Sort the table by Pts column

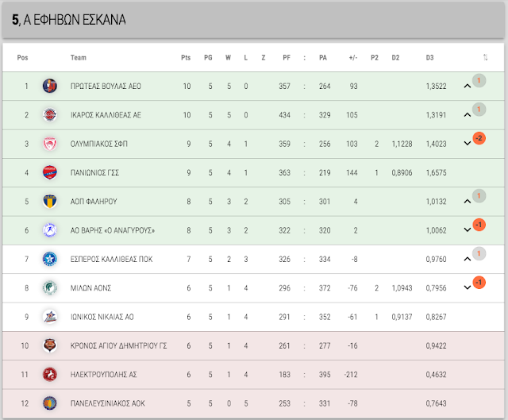186,58
